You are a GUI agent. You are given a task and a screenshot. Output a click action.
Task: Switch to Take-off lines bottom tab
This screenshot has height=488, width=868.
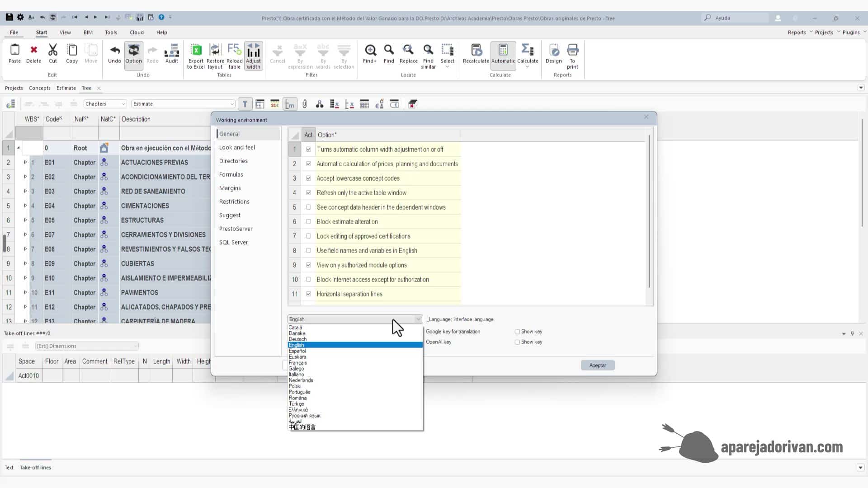pos(35,468)
